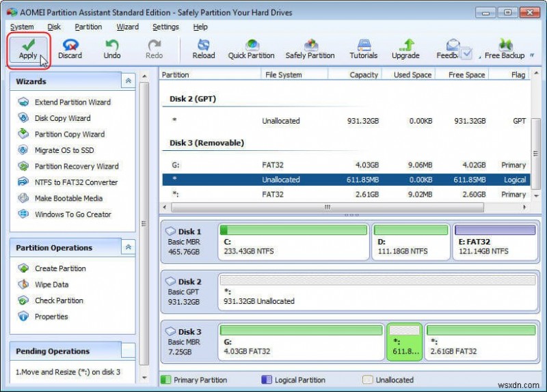Choose Wipe Data operation
This screenshot has width=547, height=392.
tap(51, 285)
